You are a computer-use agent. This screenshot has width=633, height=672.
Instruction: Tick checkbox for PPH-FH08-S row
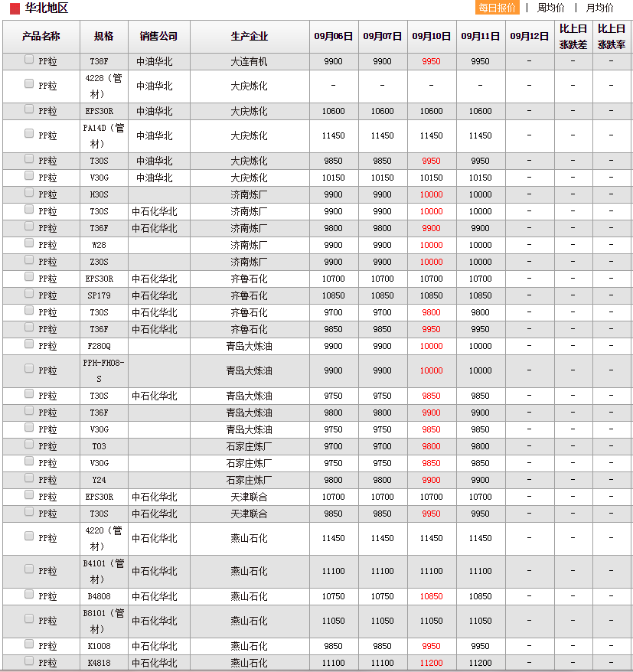pos(29,369)
